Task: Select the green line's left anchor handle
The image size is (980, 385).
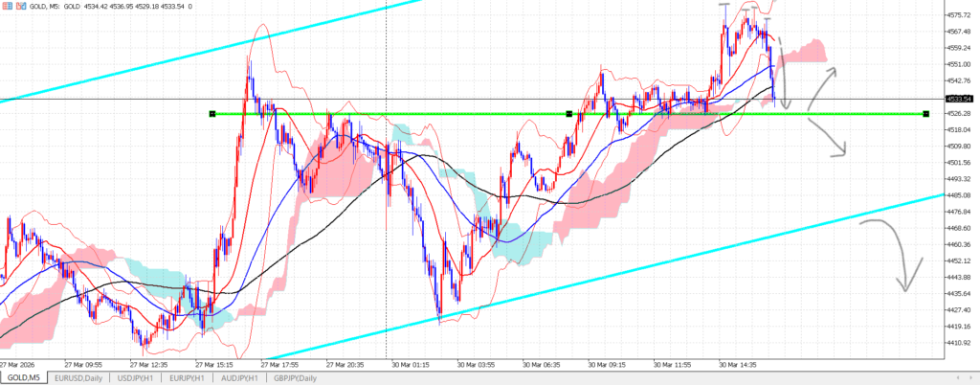Action: click(x=212, y=114)
